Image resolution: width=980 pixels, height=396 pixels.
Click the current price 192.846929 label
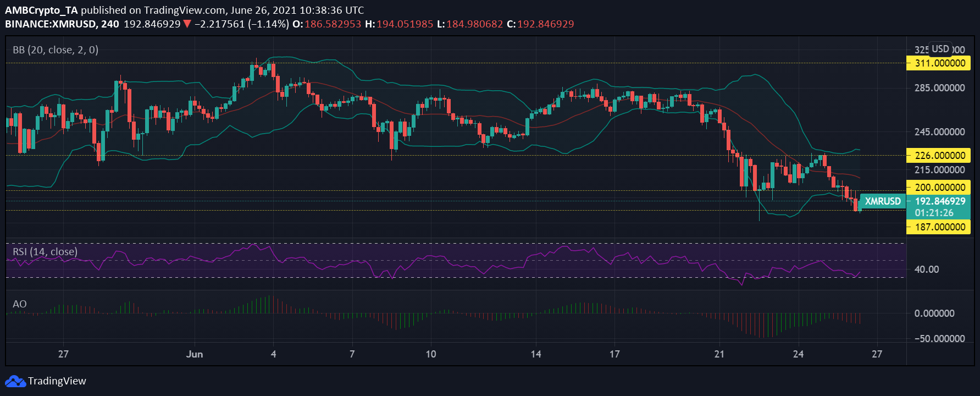(940, 201)
